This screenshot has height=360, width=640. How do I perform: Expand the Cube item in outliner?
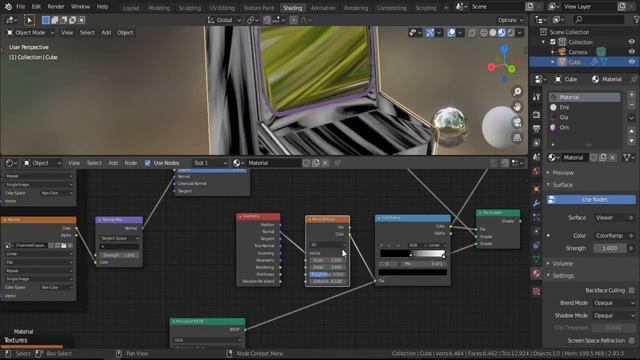coord(553,62)
